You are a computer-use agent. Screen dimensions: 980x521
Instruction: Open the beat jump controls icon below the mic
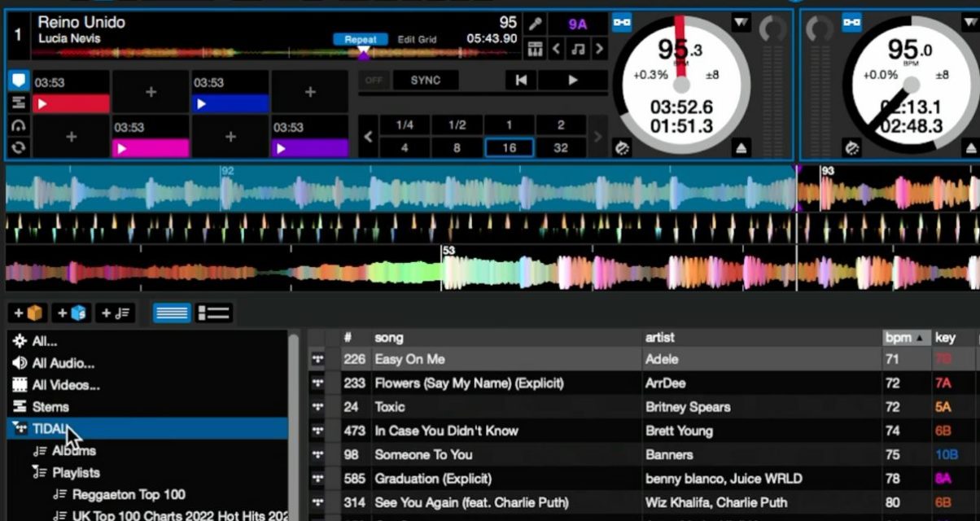click(x=535, y=49)
